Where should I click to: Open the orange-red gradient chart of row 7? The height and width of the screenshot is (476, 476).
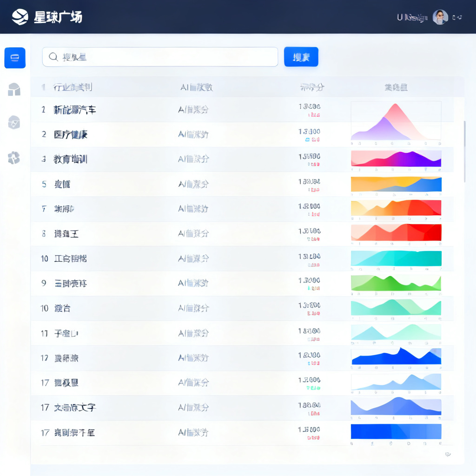point(396,208)
